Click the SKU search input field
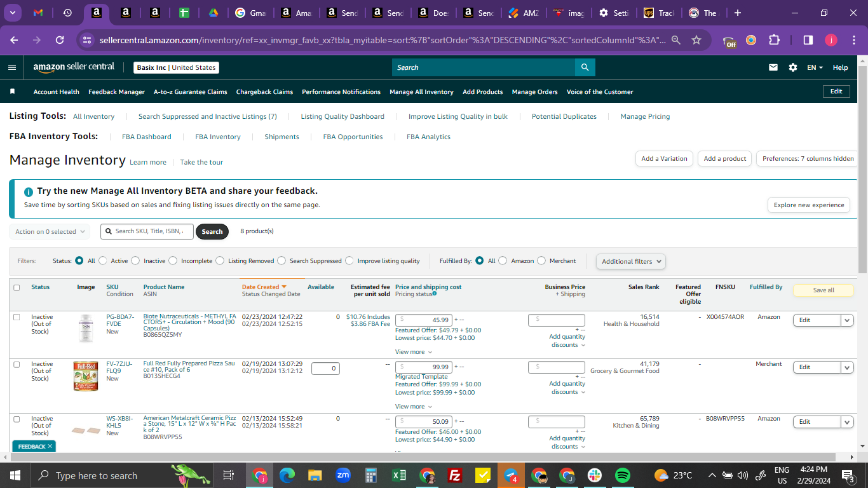 [x=146, y=231]
